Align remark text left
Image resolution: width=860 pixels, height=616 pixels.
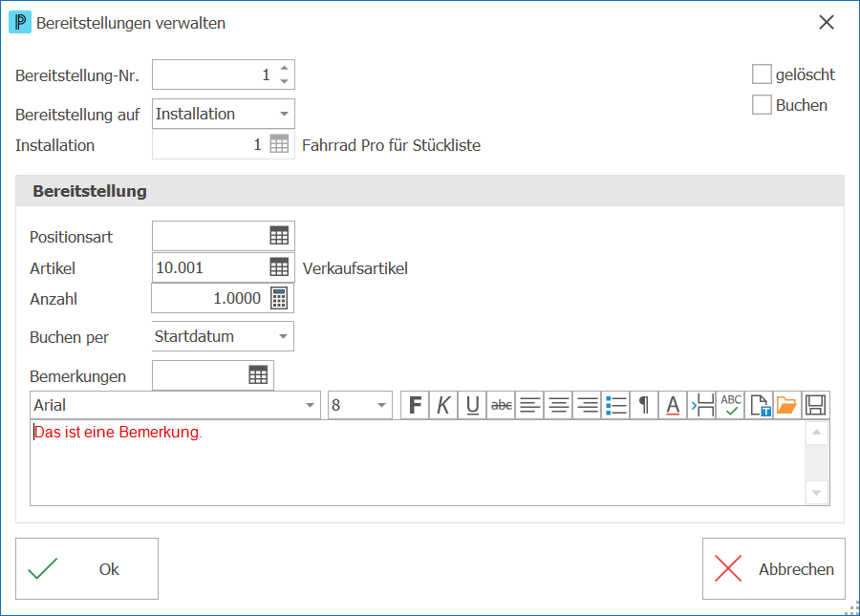[529, 406]
